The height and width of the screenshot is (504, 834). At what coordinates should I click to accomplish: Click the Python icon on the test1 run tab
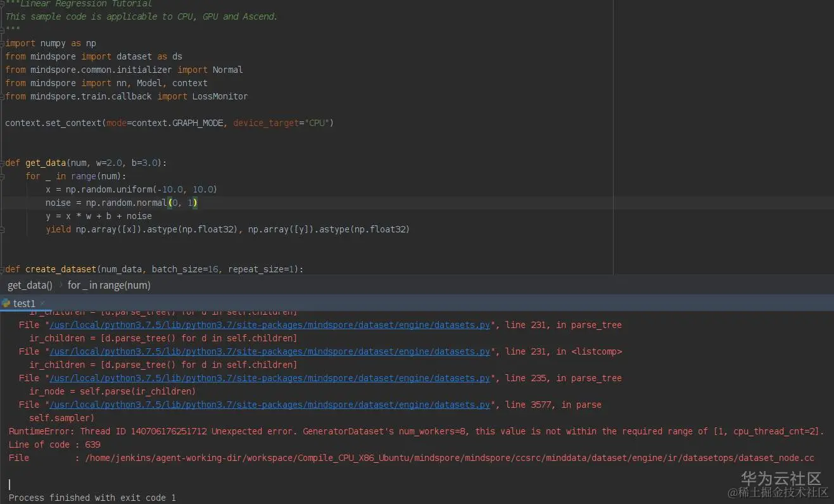(x=6, y=303)
